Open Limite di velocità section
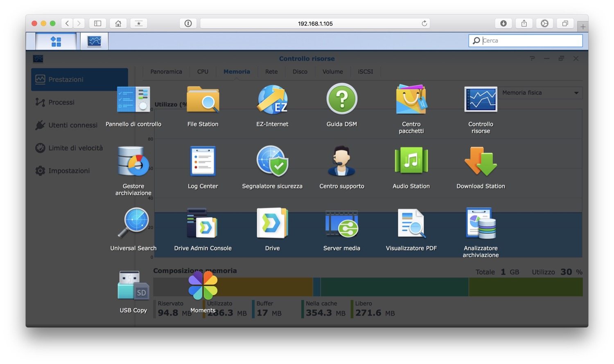This screenshot has height=364, width=614. pos(79,148)
